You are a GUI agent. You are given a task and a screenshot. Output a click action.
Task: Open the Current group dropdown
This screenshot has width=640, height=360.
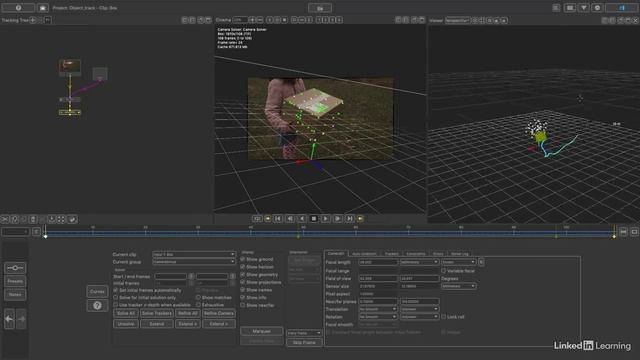[x=194, y=262]
